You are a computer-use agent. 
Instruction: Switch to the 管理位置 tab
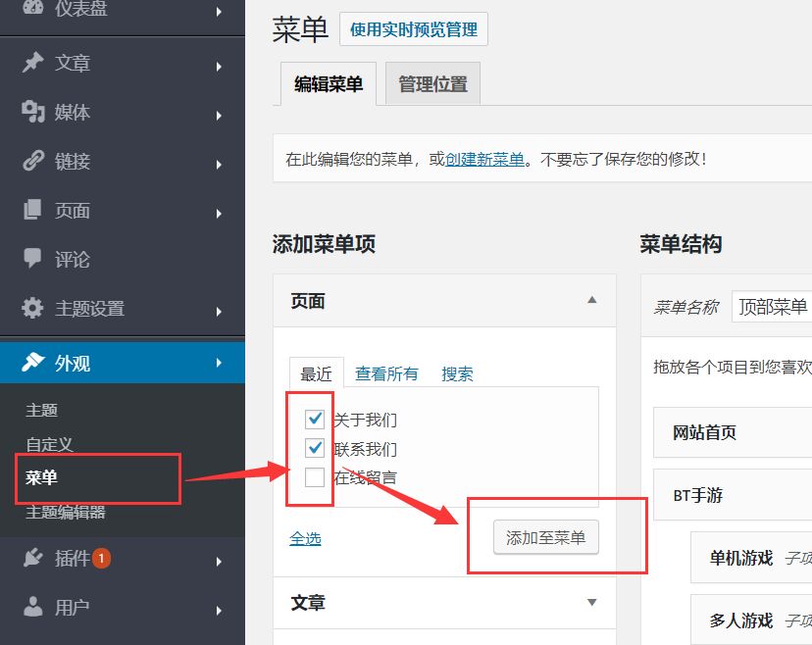(x=432, y=84)
